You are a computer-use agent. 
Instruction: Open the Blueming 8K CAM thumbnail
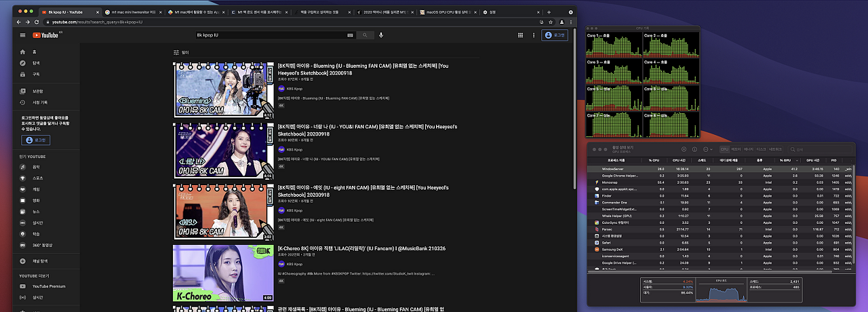pyautogui.click(x=223, y=90)
